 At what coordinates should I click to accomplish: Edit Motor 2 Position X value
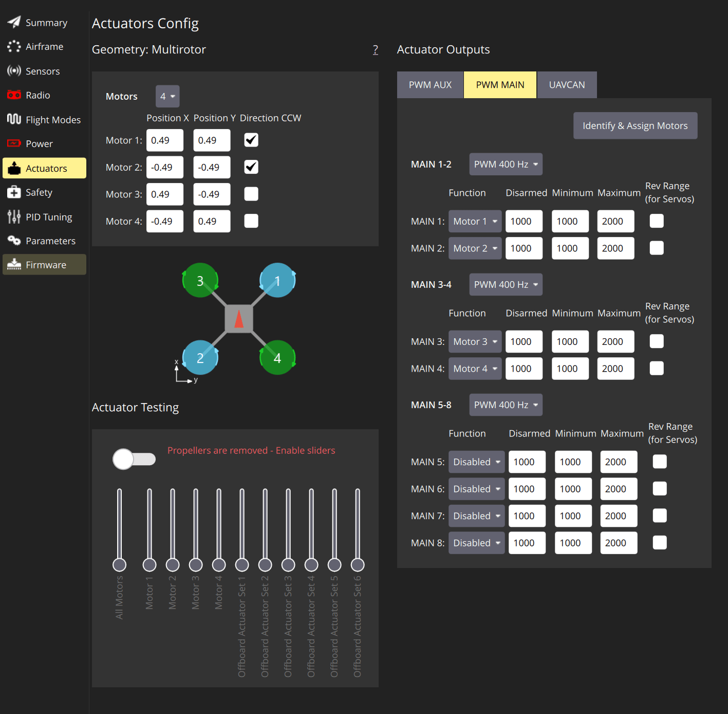(x=164, y=167)
